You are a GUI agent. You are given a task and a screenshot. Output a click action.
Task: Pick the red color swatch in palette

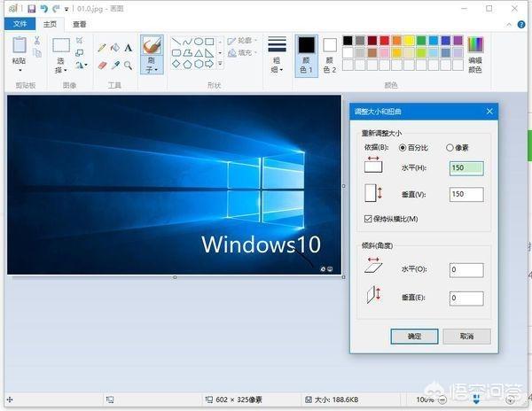click(x=384, y=41)
